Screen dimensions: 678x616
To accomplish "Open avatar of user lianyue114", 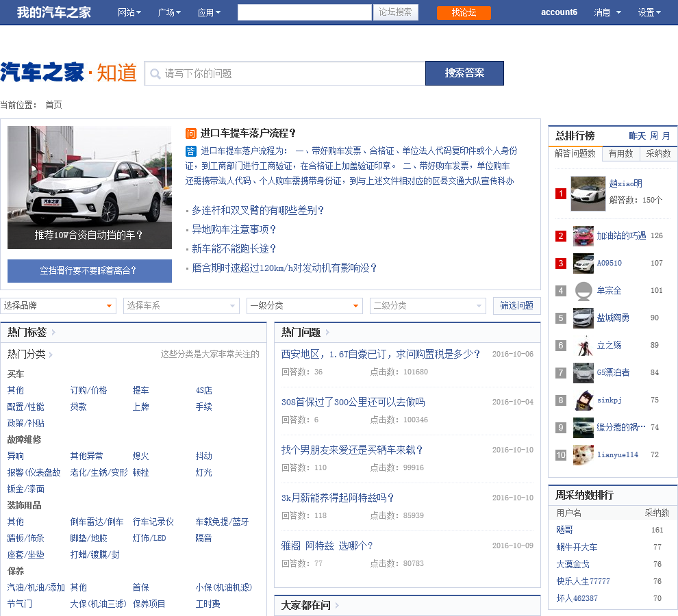I will [x=583, y=455].
